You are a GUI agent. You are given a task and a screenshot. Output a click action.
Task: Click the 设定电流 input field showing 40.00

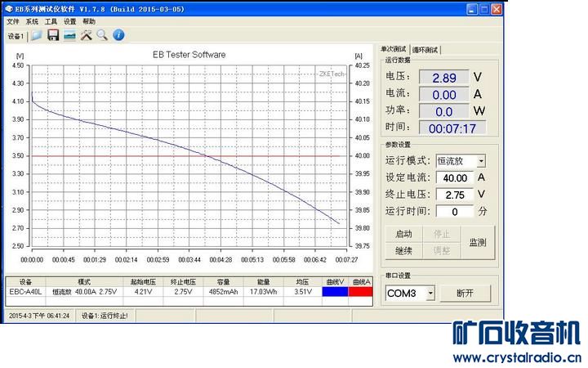455,177
